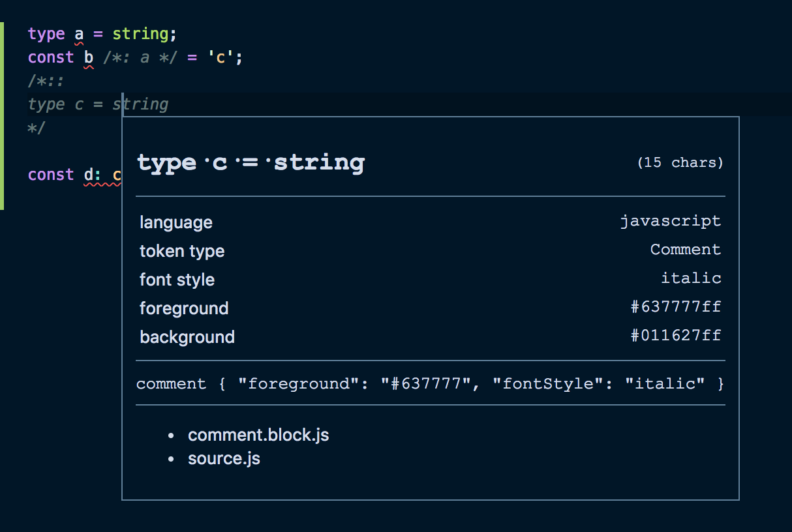Click the 'foreground' row label

pos(184,308)
